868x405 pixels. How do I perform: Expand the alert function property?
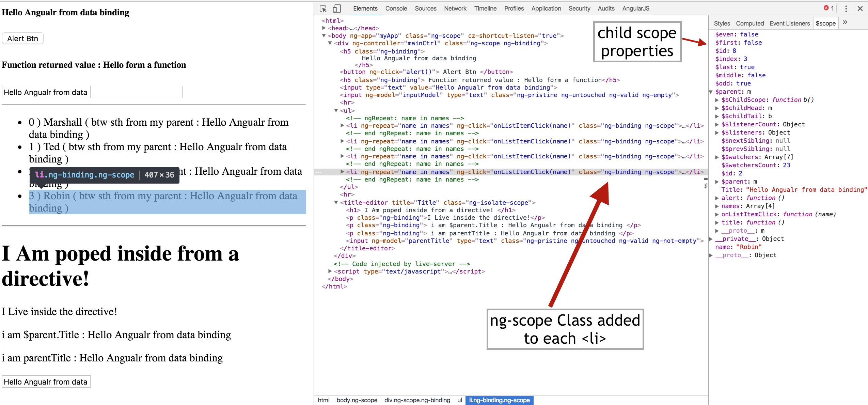[x=717, y=198]
